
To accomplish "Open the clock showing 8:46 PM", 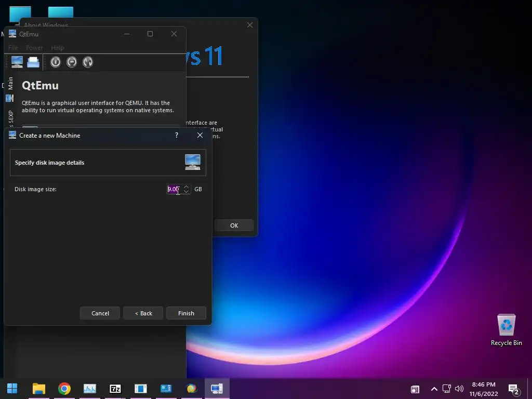I will click(x=484, y=389).
